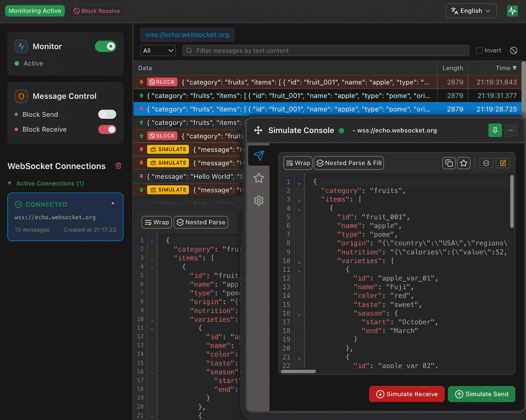Check the Invert filter checkbox
526x420 pixels.
click(479, 50)
